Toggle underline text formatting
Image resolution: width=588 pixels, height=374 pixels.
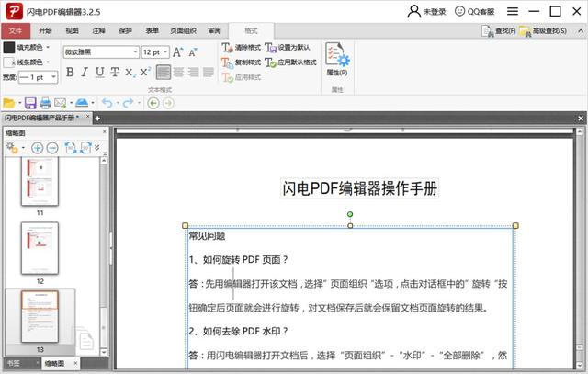100,72
